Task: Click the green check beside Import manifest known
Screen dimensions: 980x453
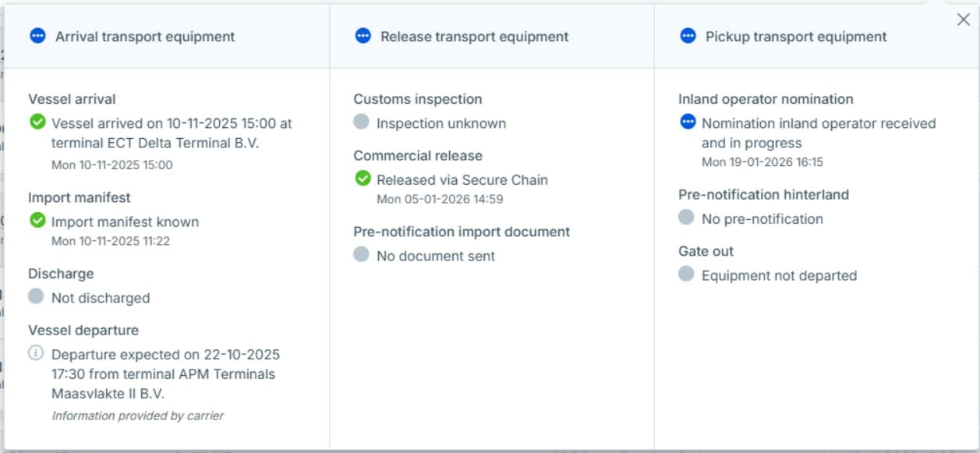Action: pyautogui.click(x=37, y=221)
